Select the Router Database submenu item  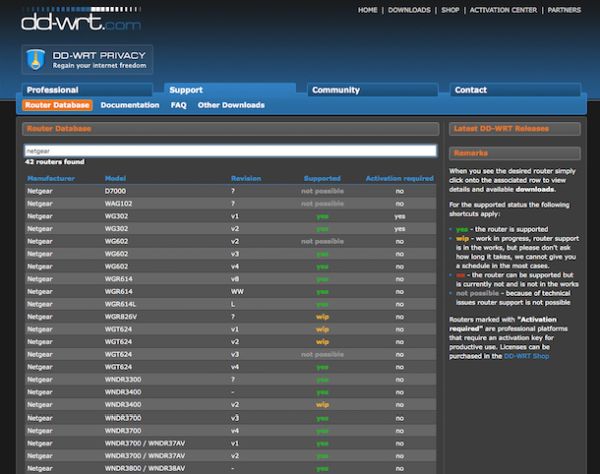[57, 105]
